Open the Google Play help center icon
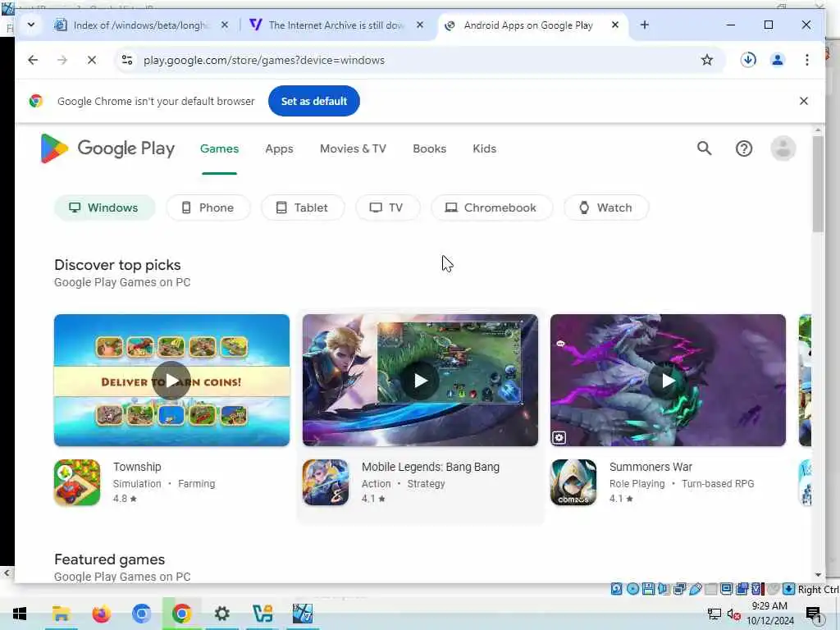The image size is (840, 630). point(743,148)
